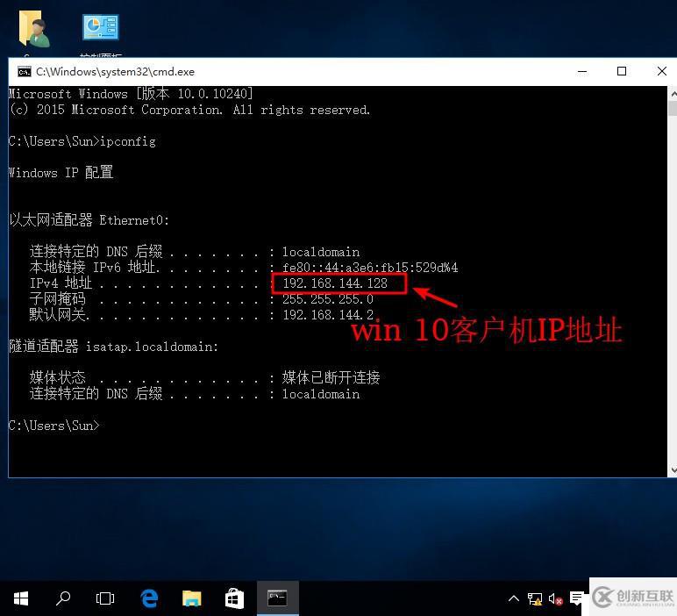The image size is (677, 616).
Task: Click the console scrollbar up arrow
Action: click(x=673, y=93)
